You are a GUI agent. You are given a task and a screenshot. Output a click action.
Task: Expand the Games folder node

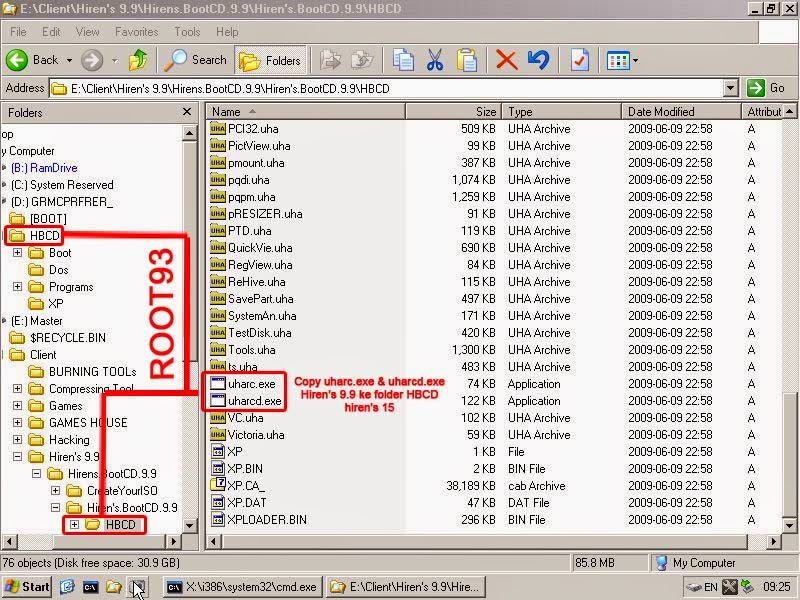tap(17, 406)
